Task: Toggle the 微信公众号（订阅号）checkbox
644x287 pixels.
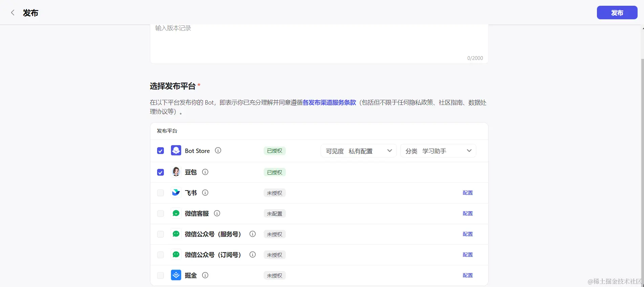Action: click(x=160, y=255)
